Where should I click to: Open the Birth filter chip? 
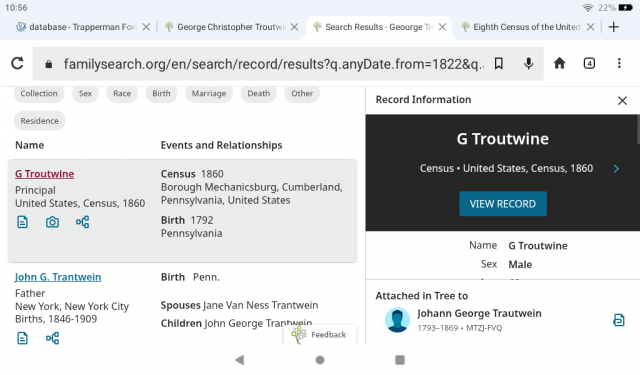click(161, 93)
